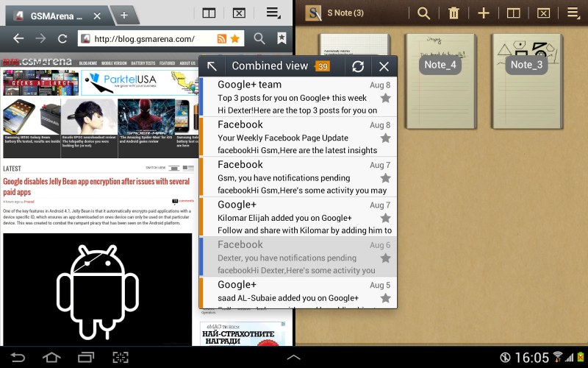Open the browser bookmarks list
The image size is (588, 368).
pyautogui.click(x=282, y=38)
